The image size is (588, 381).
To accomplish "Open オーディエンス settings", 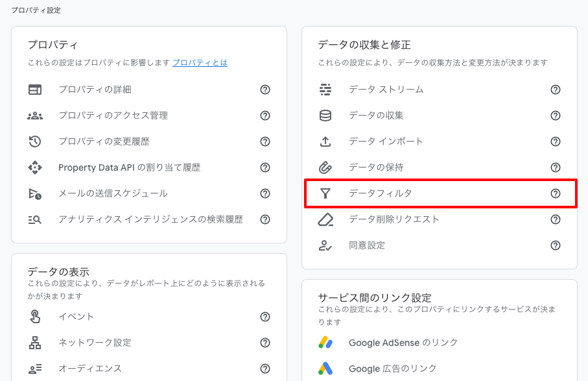I will click(90, 369).
